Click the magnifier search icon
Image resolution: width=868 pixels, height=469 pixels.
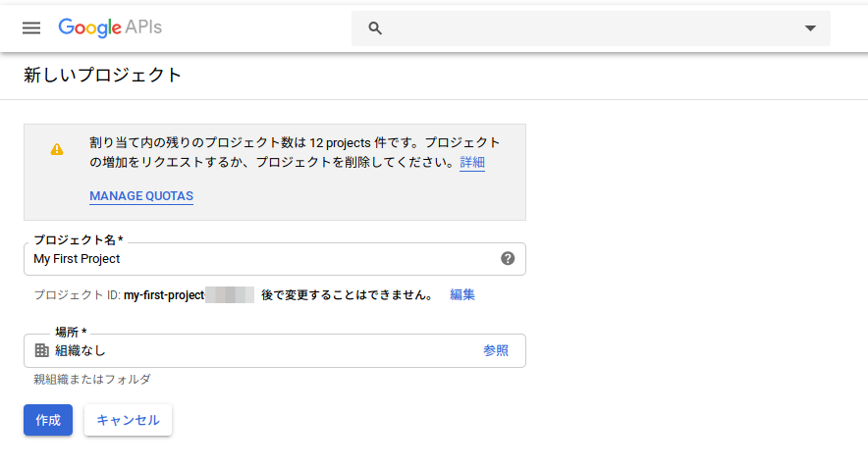(x=375, y=28)
